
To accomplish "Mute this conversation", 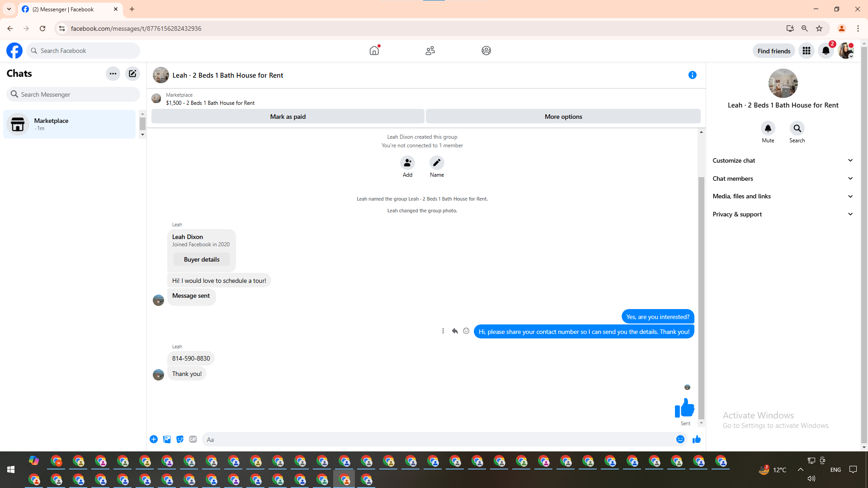I will tap(768, 128).
